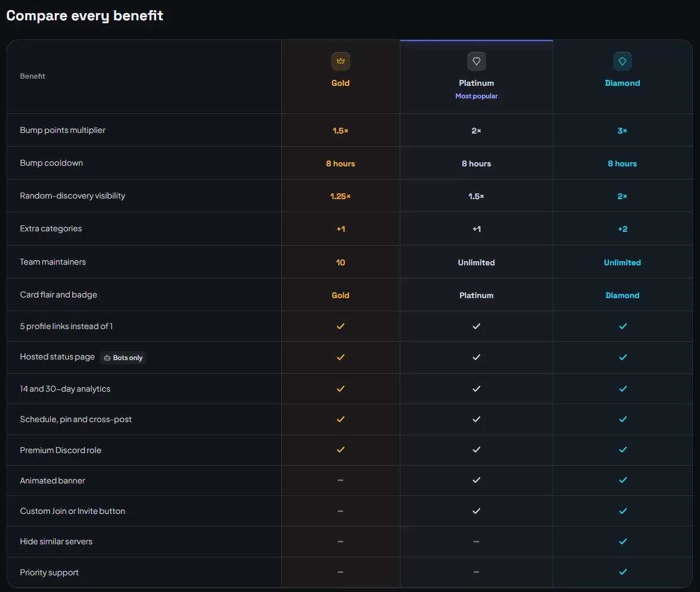Click the Most popular label
700x592 pixels.
pyautogui.click(x=477, y=96)
